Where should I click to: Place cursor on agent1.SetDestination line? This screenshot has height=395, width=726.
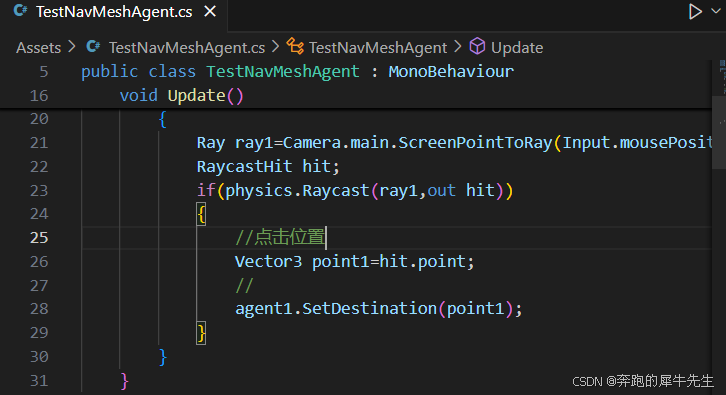click(x=378, y=309)
